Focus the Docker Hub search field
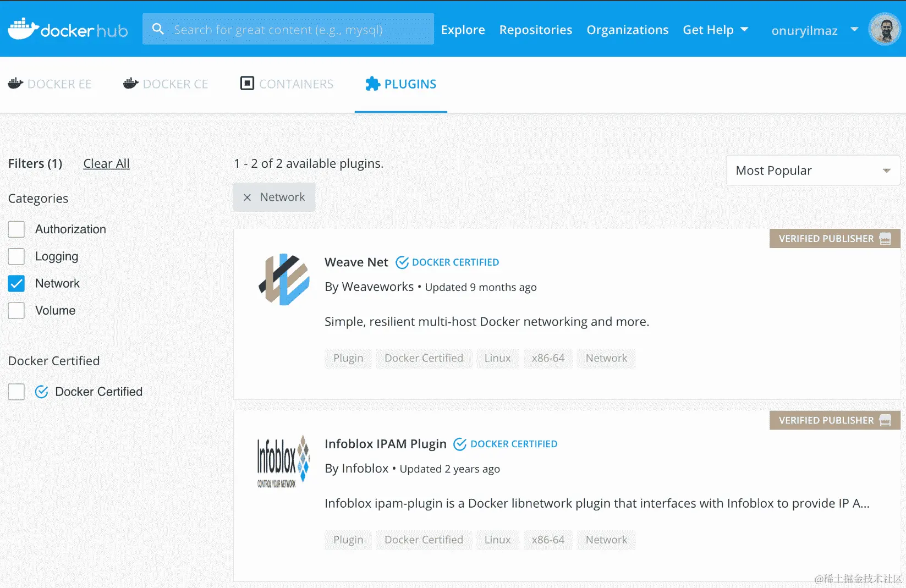The width and height of the screenshot is (906, 588). pyautogui.click(x=288, y=29)
